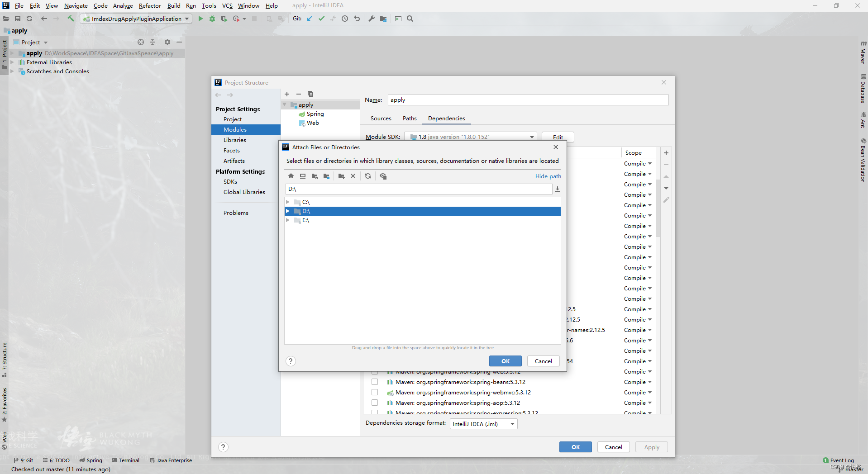Click Cancel in the Project Structure dialog
868x474 pixels.
click(614, 447)
